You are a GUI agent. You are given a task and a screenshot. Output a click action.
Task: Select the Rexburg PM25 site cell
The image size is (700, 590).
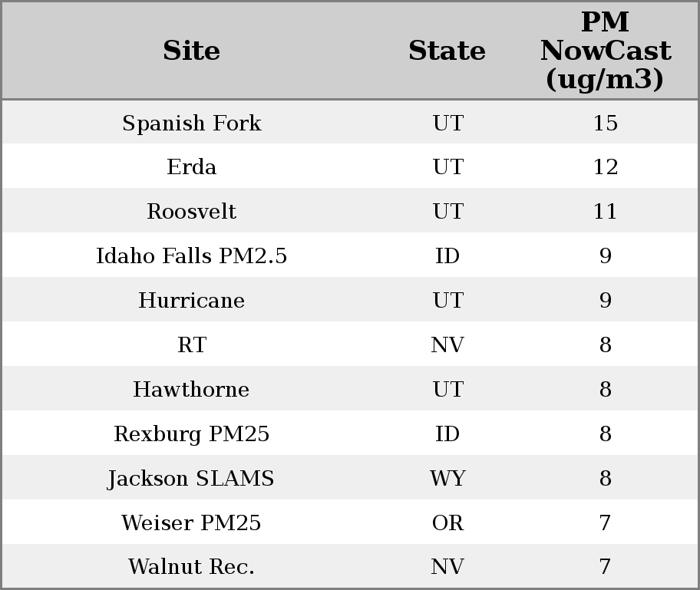191,434
